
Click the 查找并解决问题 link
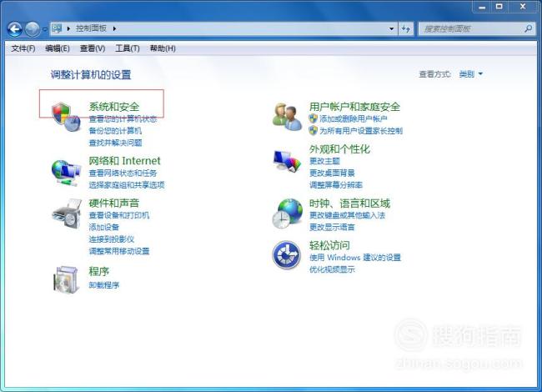click(115, 143)
